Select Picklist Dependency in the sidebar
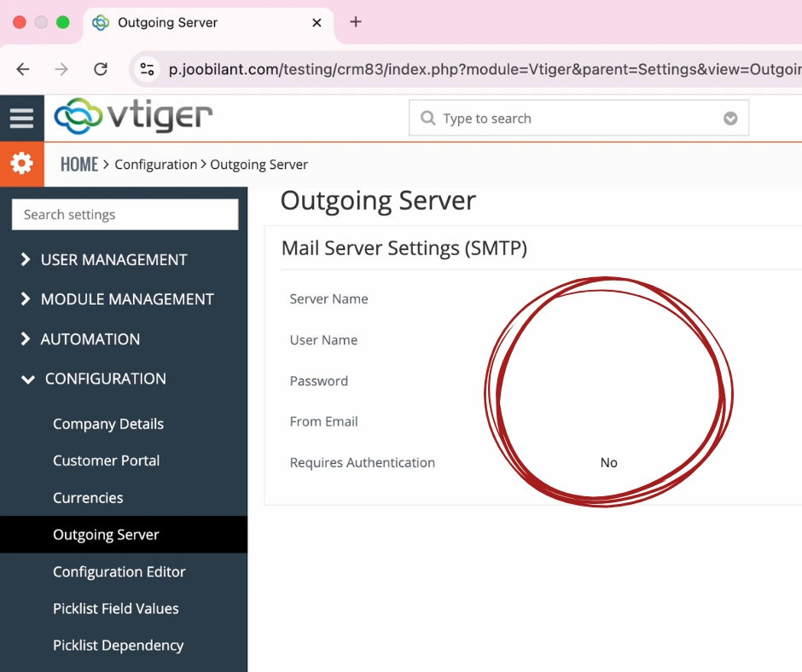This screenshot has width=802, height=672. [119, 646]
